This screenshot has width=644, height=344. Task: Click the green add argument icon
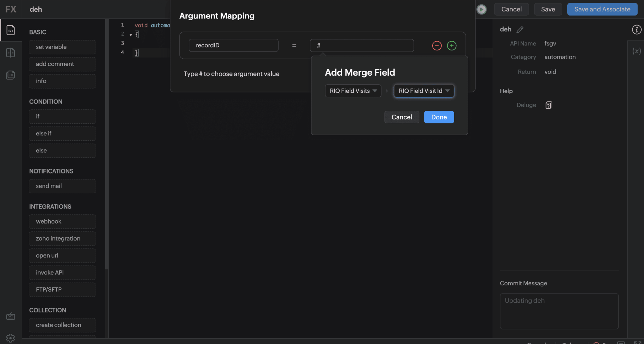click(452, 46)
